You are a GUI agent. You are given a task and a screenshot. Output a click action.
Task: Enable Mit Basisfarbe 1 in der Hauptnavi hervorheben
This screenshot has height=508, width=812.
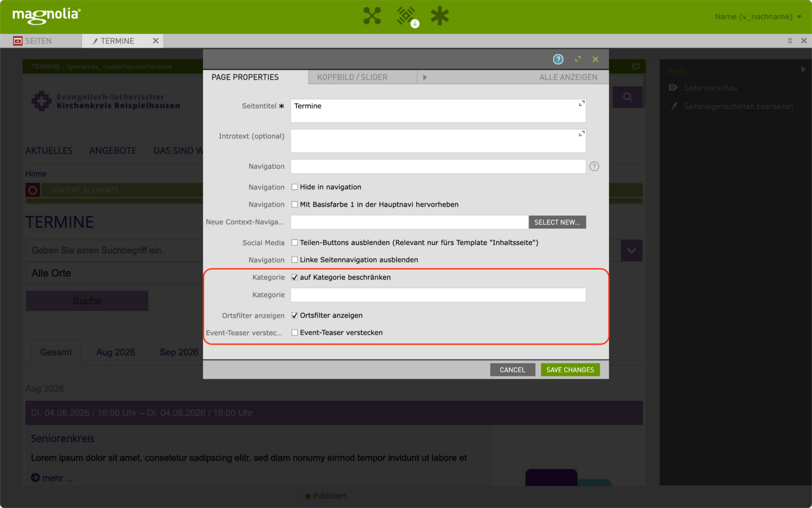coord(294,204)
